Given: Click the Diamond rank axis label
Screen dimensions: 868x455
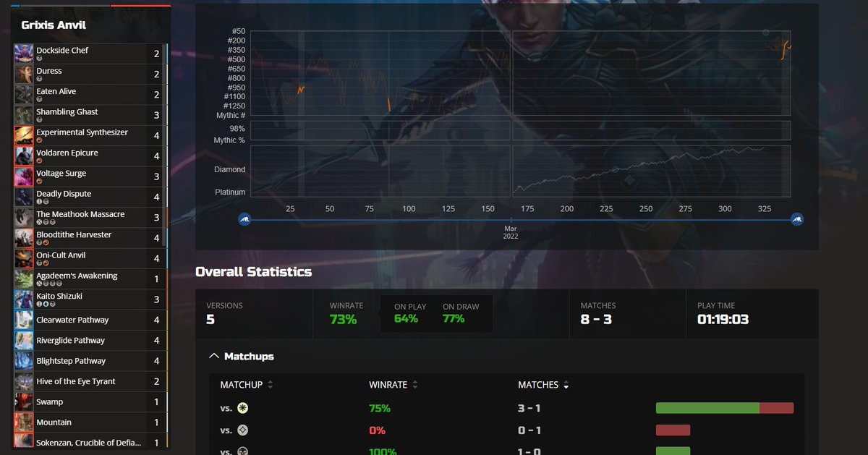Looking at the screenshot, I should (x=229, y=169).
